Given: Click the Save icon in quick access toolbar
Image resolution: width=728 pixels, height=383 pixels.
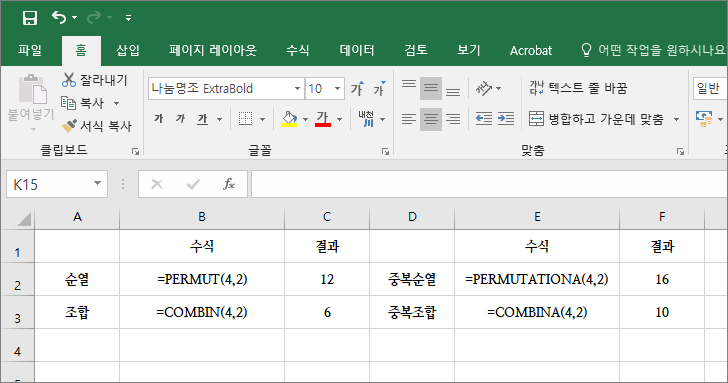Looking at the screenshot, I should 30,18.
